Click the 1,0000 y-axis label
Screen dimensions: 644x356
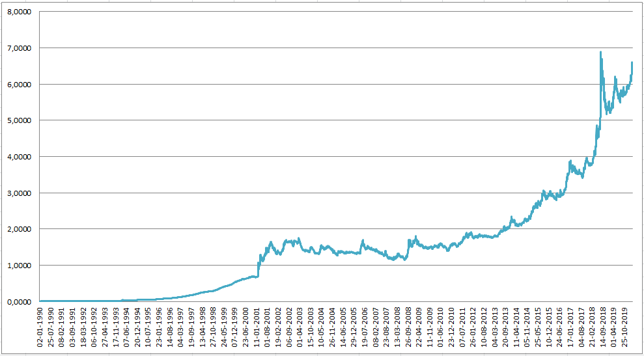[x=18, y=266]
